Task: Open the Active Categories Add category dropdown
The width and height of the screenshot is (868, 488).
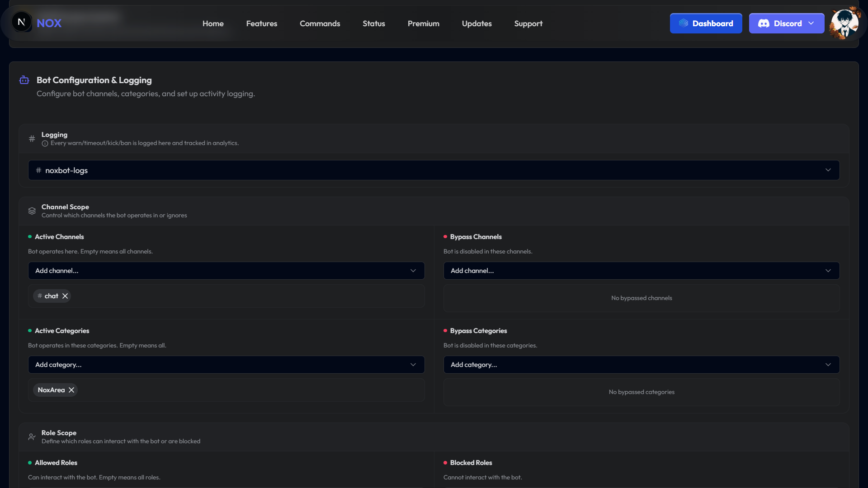Action: [x=226, y=365]
